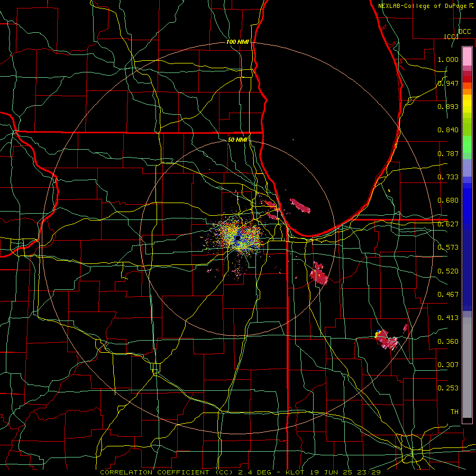Click the elongated echo over Lake Michigan

tap(300, 206)
